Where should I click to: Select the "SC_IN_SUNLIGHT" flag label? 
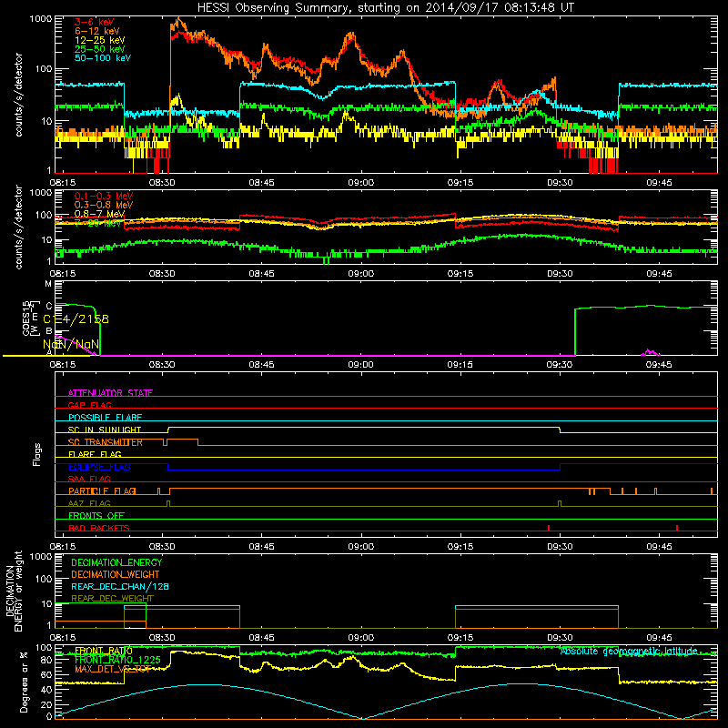tap(105, 430)
